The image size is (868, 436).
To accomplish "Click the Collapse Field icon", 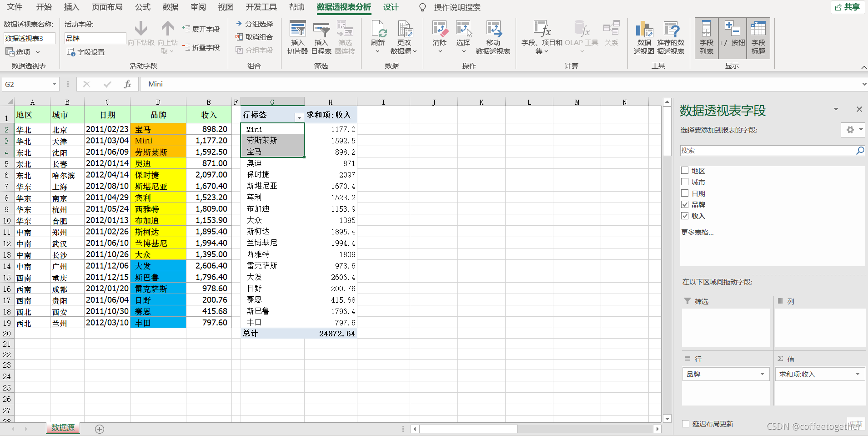I will click(x=186, y=47).
